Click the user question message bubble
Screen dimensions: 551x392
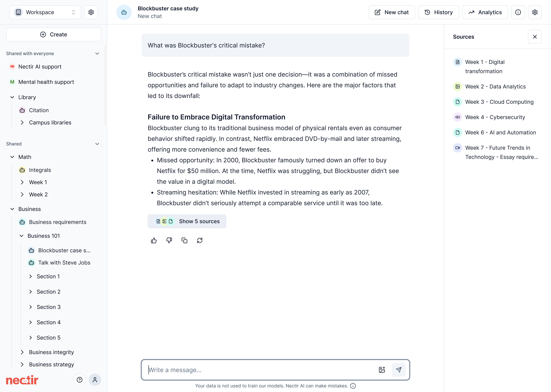[x=275, y=45]
